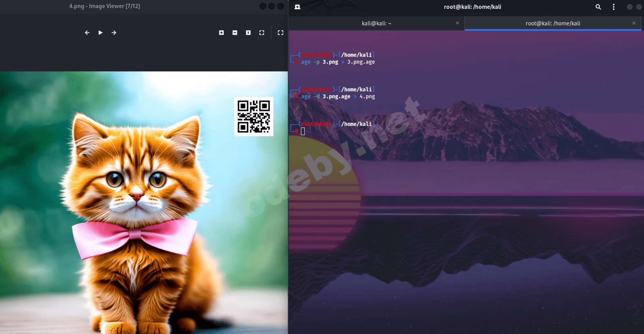Viewport: 644px width, 334px height.
Task: Click the terminal cursor at the empty prompt
Action: coord(303,131)
